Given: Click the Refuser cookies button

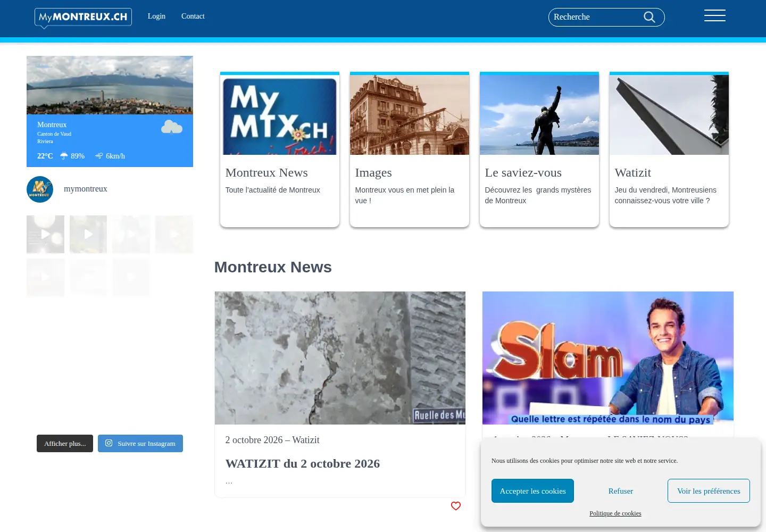Looking at the screenshot, I should [621, 491].
